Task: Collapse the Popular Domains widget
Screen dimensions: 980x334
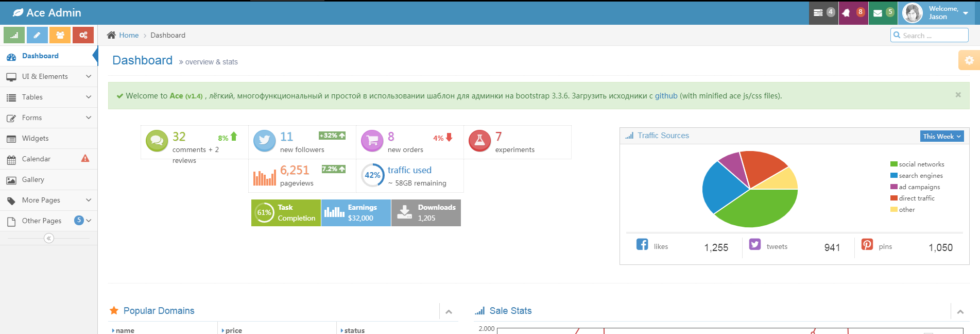Action: (x=449, y=312)
